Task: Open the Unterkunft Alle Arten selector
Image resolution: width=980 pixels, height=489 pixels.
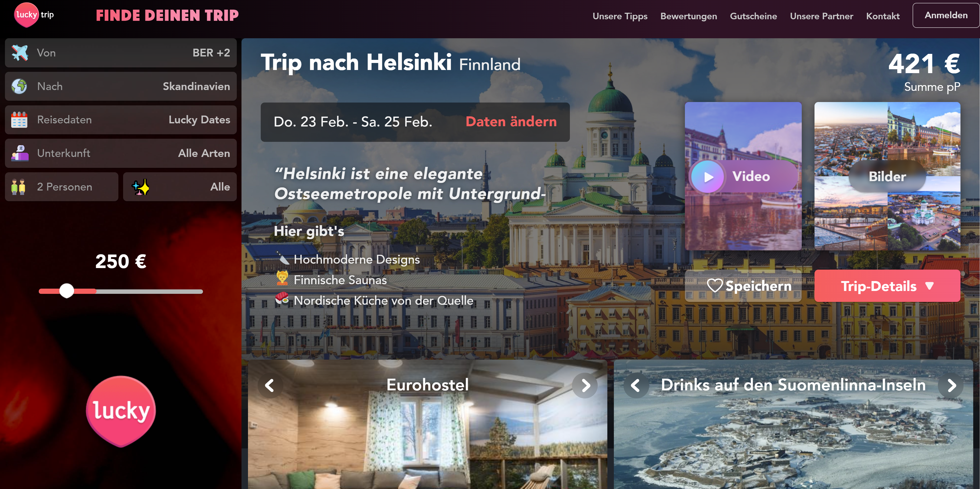Action: (x=120, y=153)
